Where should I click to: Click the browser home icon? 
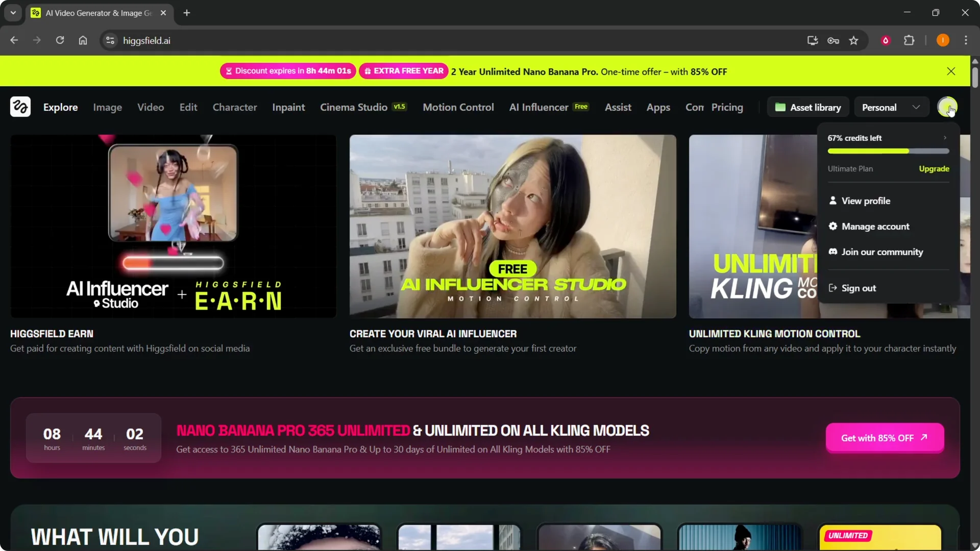(x=83, y=40)
